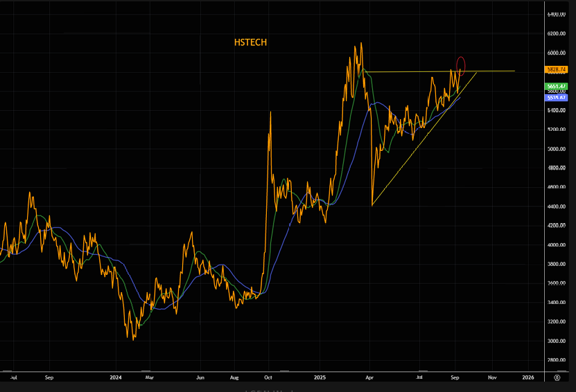Open chart settings gear icon
Screen dimensions: 576x392
(557, 378)
